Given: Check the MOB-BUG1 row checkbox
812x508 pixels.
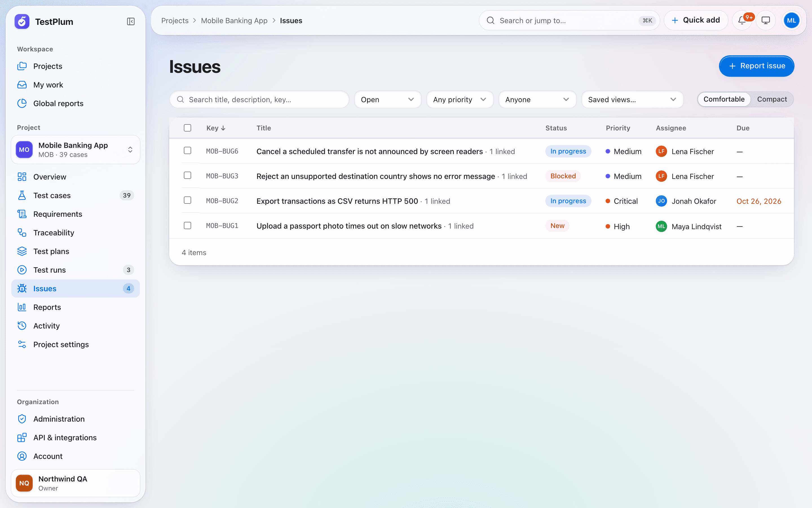Looking at the screenshot, I should point(187,225).
